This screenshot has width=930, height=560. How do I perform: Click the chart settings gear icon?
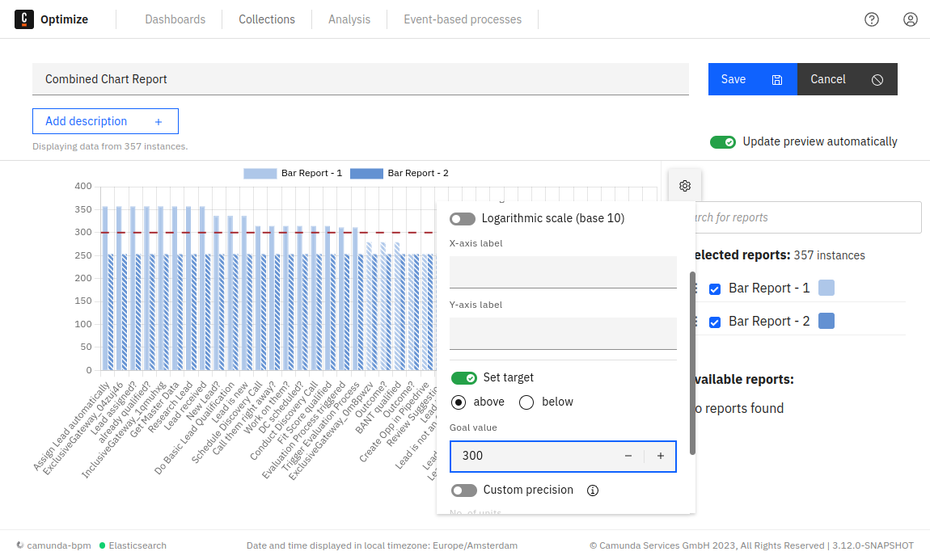point(684,185)
